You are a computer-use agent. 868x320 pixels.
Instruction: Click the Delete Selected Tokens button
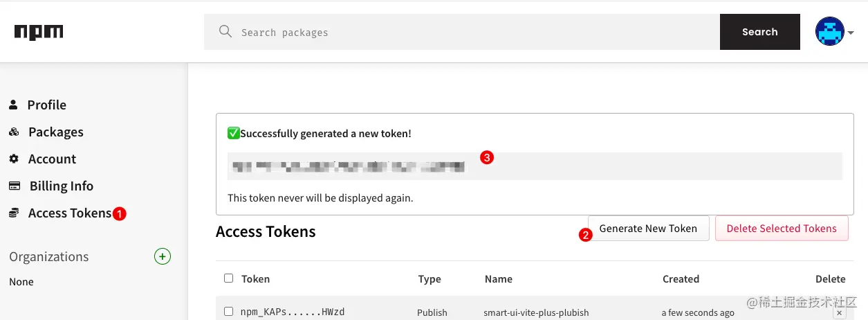pyautogui.click(x=782, y=229)
